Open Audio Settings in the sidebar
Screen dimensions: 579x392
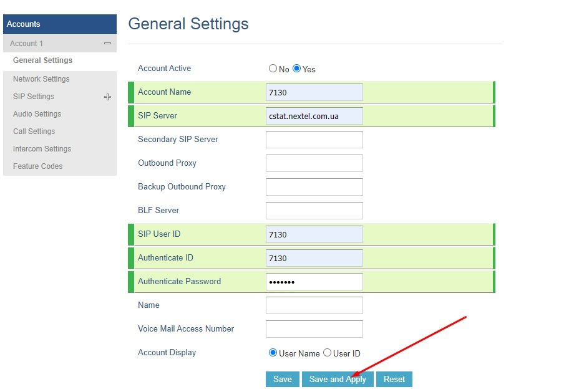tap(37, 114)
